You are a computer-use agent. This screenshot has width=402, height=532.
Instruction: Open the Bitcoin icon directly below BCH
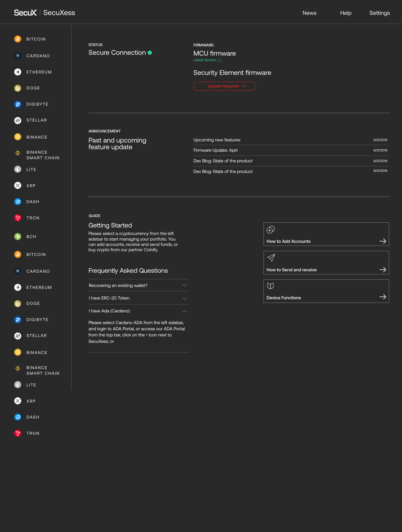[x=18, y=254]
